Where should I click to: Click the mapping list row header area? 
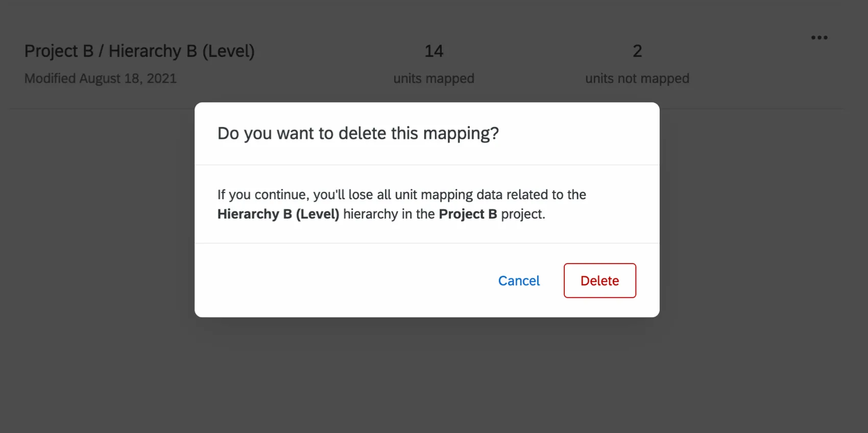pyautogui.click(x=357, y=61)
